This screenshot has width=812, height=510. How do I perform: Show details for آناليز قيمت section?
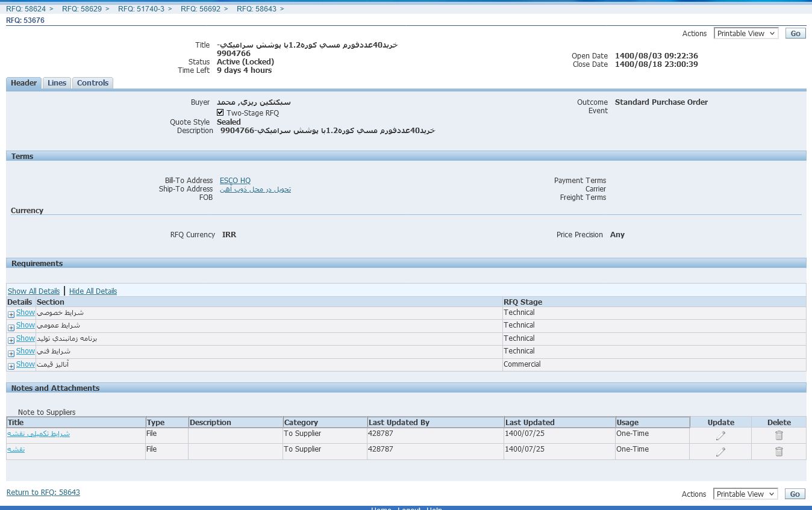pyautogui.click(x=25, y=364)
